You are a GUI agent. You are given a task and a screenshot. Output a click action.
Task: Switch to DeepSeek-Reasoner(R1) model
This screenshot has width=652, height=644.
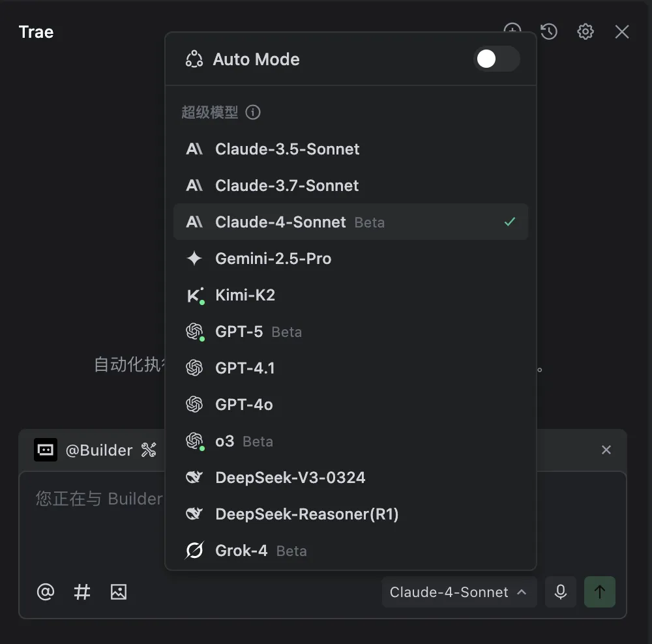coord(306,514)
